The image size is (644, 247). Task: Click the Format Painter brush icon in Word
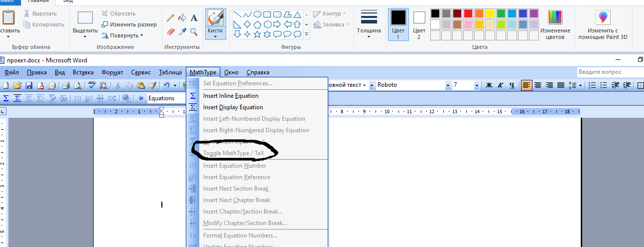[152, 85]
